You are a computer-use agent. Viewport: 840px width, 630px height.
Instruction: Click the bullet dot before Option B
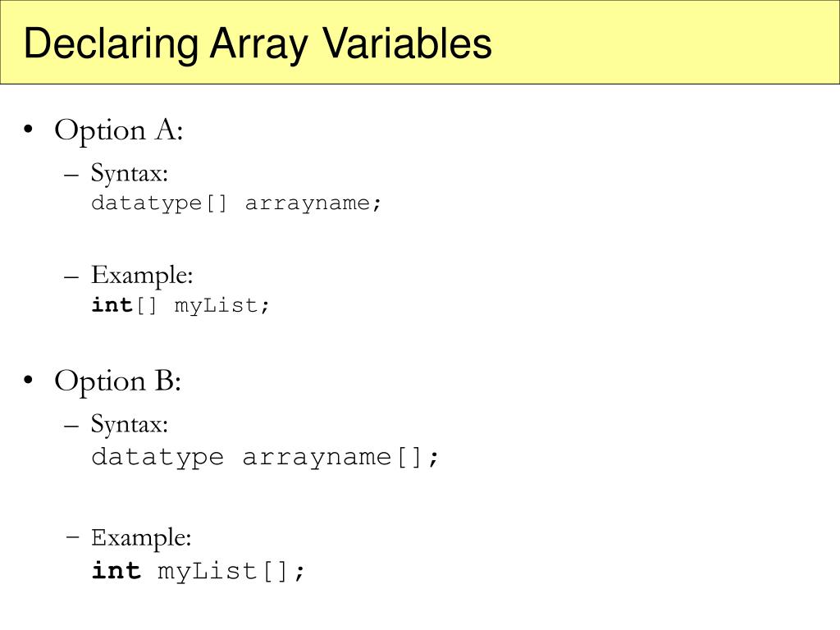pyautogui.click(x=29, y=380)
